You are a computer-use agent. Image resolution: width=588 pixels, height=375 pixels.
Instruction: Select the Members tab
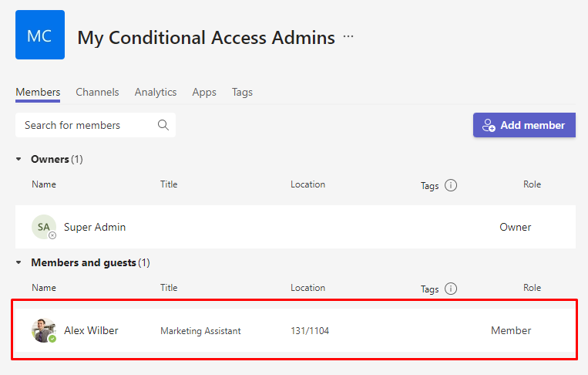point(38,92)
